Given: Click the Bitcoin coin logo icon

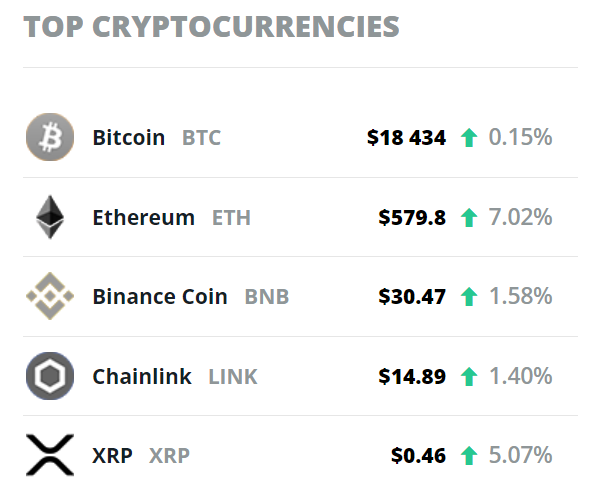Looking at the screenshot, I should click(50, 137).
